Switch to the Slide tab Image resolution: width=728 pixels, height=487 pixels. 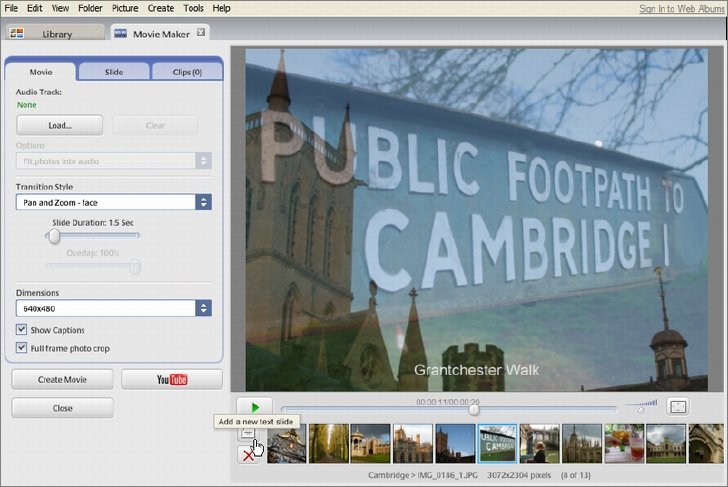tap(114, 72)
